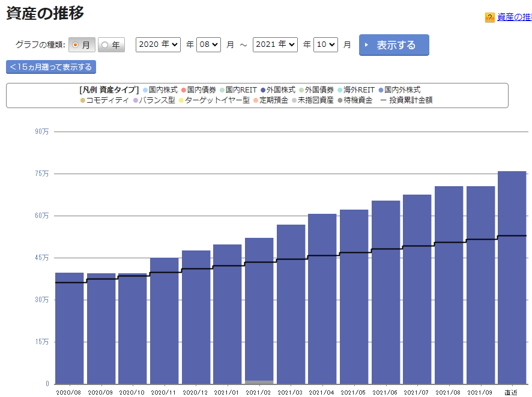This screenshot has width=532, height=397.
Task: Click the 外国株式 legend color dot
Action: (262, 90)
